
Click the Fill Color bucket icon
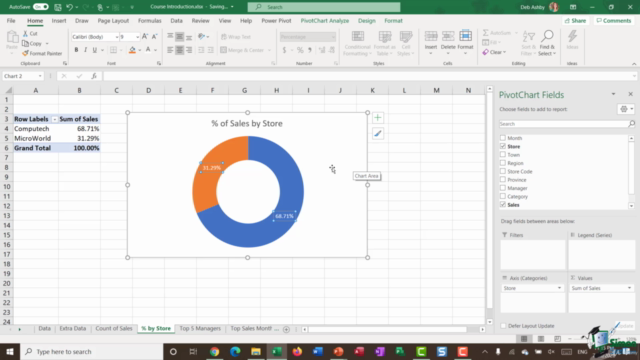tap(132, 50)
